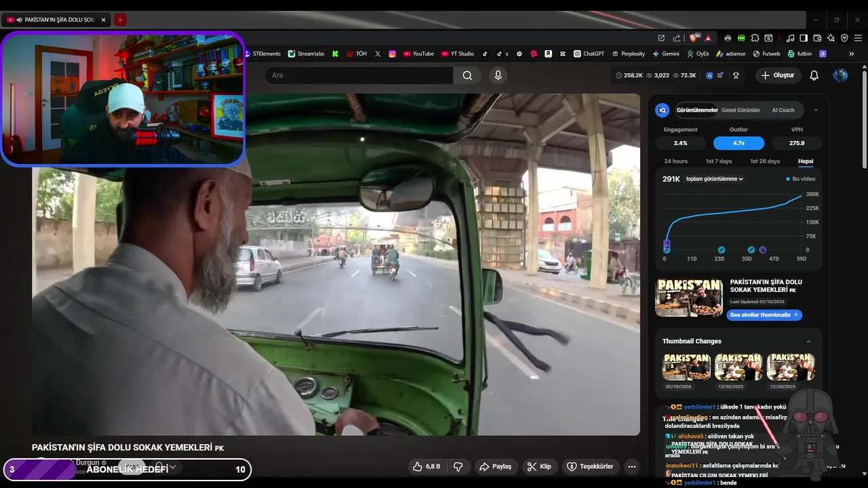
Task: Click the Teşekkürler button
Action: tap(590, 466)
